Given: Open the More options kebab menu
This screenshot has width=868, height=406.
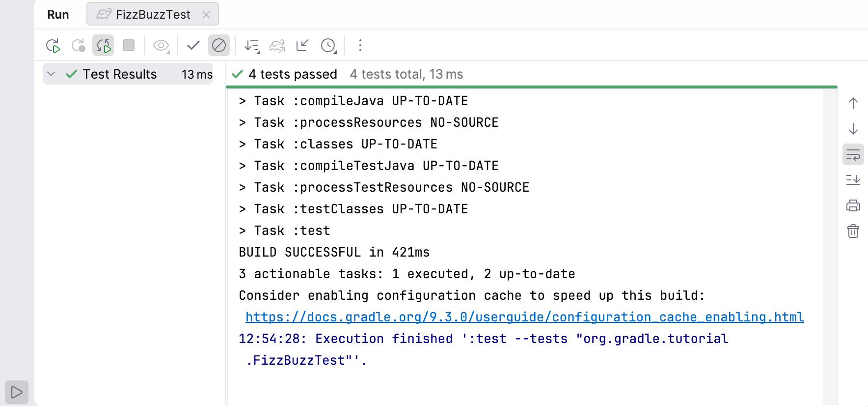Looking at the screenshot, I should [360, 45].
